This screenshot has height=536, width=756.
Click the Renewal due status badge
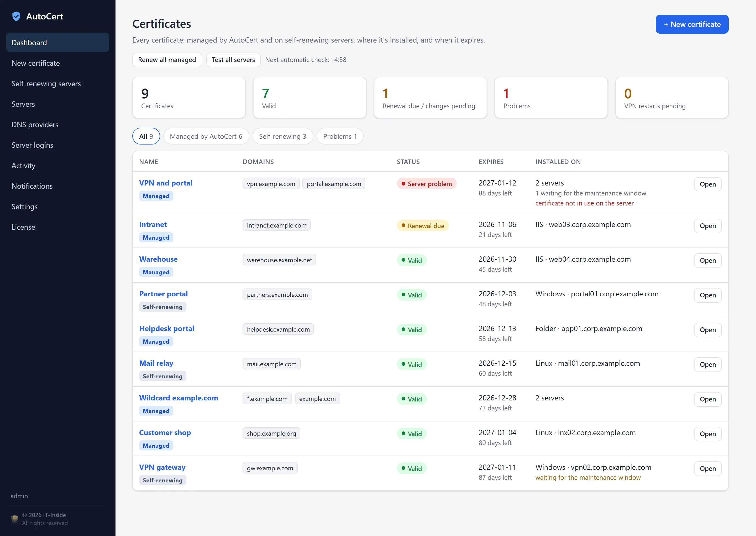click(423, 226)
